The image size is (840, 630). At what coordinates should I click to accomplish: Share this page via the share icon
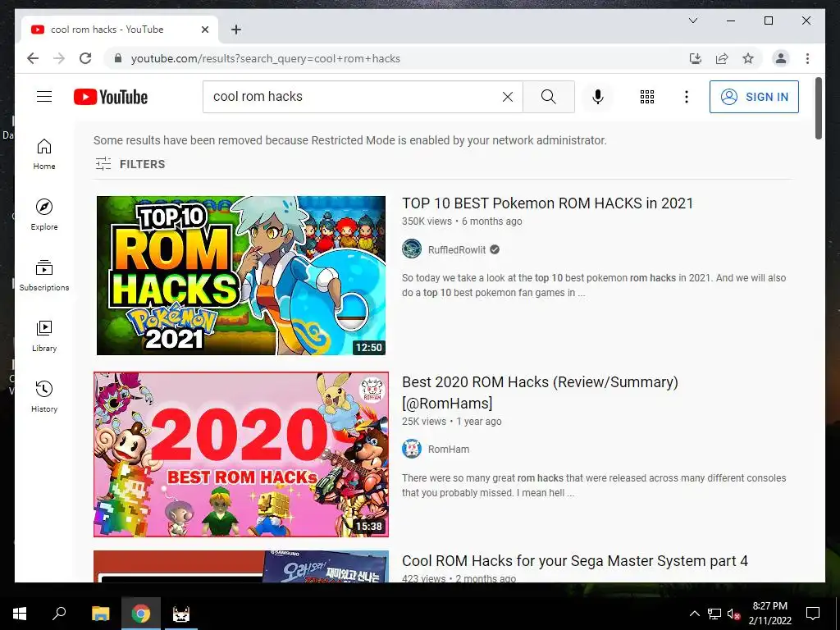click(722, 58)
